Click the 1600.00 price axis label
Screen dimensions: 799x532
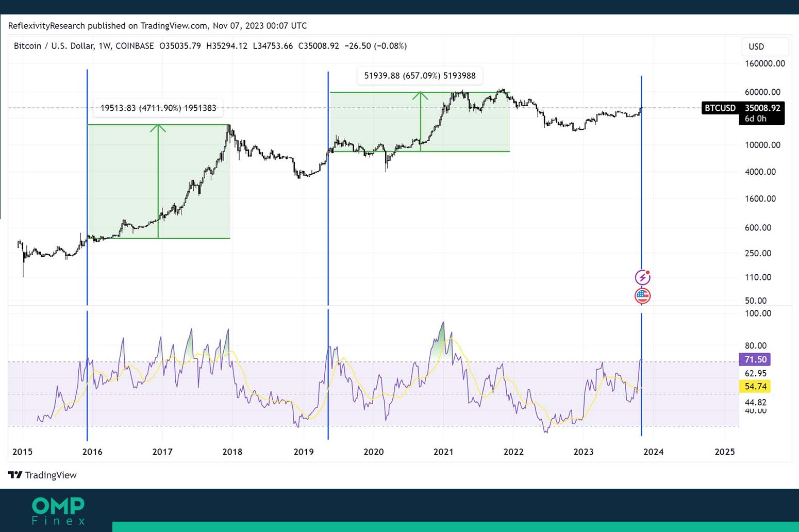760,198
